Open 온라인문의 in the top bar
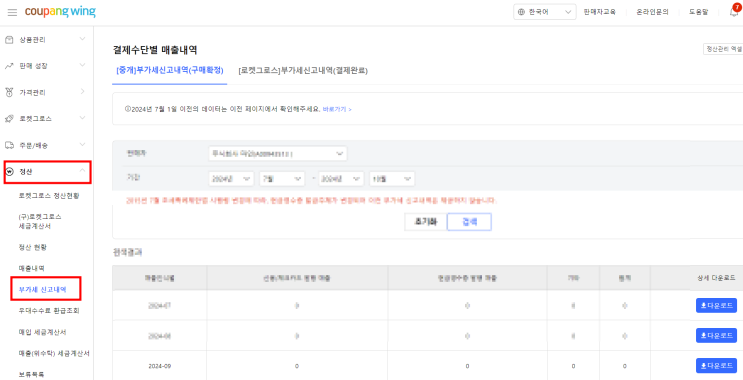This screenshot has height=380, width=743. click(x=652, y=12)
